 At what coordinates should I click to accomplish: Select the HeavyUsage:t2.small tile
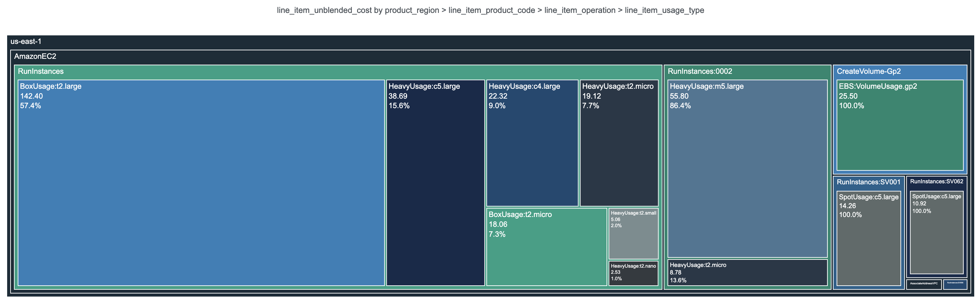click(x=633, y=233)
